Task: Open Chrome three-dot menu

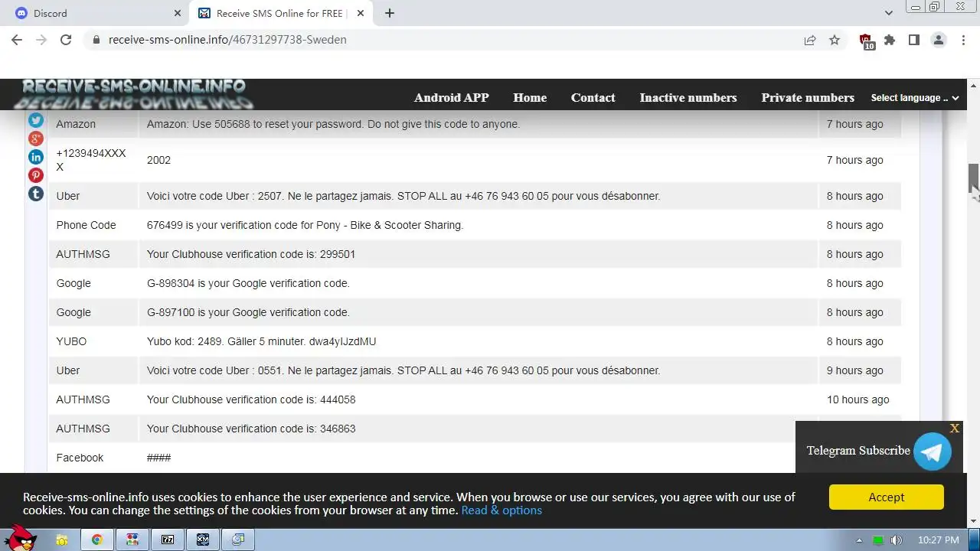Action: [x=963, y=40]
